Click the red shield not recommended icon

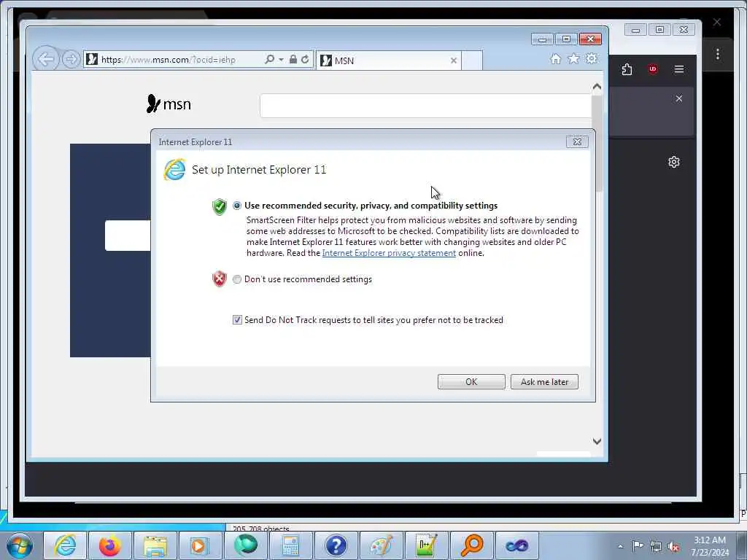pyautogui.click(x=219, y=279)
